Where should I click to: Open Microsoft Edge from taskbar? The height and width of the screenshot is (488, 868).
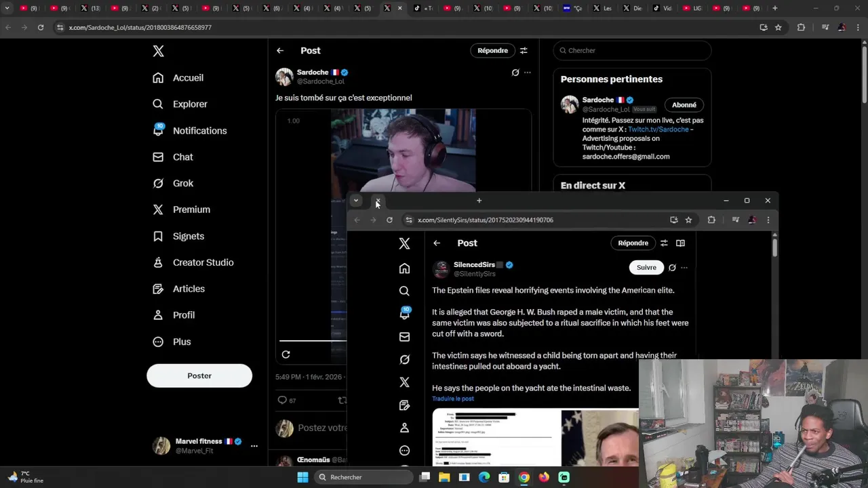[484, 478]
